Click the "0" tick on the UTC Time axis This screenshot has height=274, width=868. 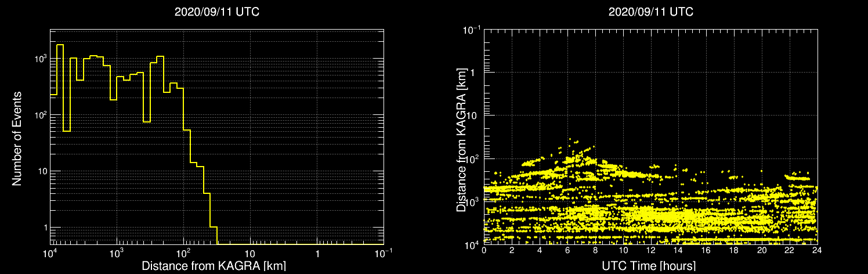click(x=484, y=250)
